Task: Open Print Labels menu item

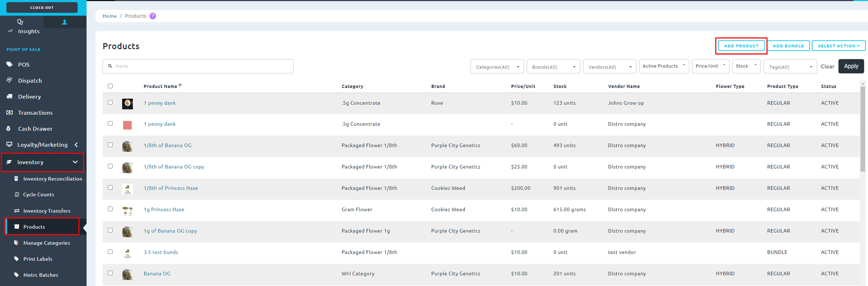Action: pyautogui.click(x=38, y=259)
